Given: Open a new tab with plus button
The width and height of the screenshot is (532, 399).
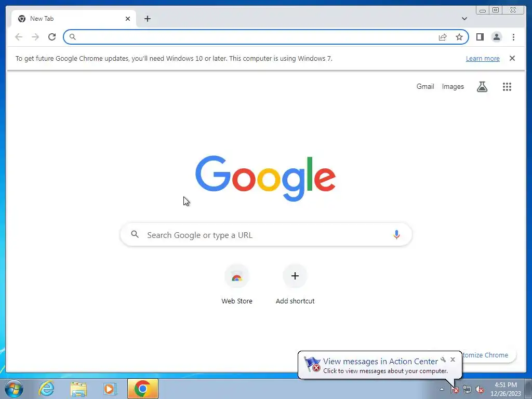Looking at the screenshot, I should click(x=147, y=19).
